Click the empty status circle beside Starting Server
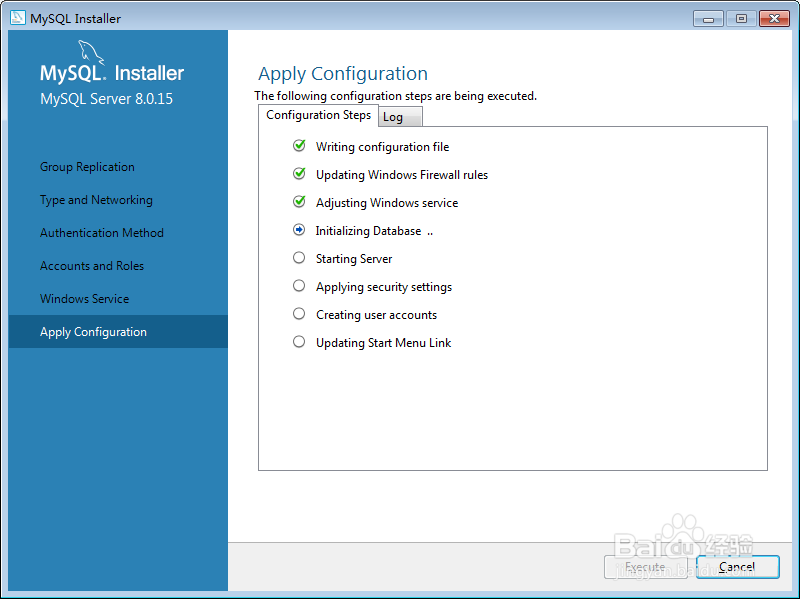 pyautogui.click(x=299, y=258)
